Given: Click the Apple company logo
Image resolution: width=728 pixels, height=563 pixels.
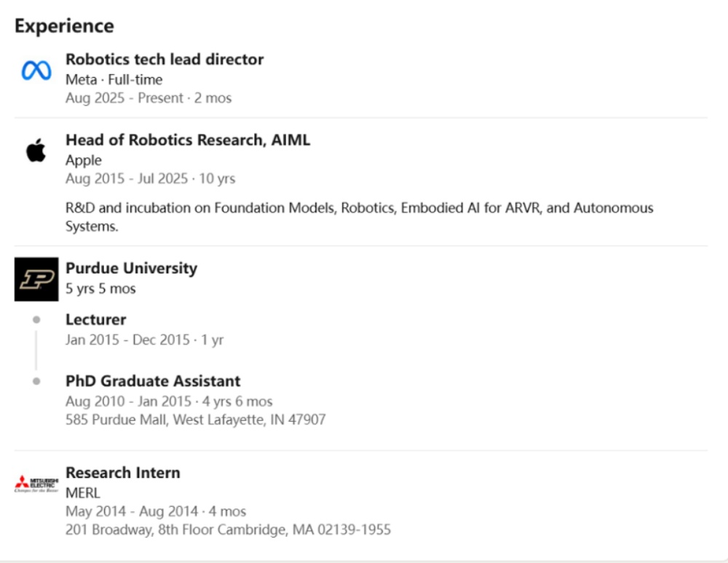Looking at the screenshot, I should pos(36,151).
